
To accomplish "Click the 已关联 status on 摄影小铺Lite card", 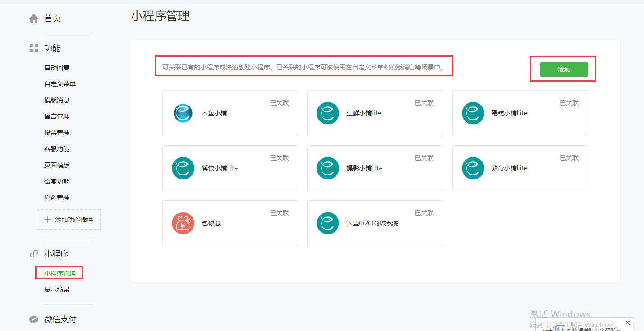I will click(x=424, y=158).
